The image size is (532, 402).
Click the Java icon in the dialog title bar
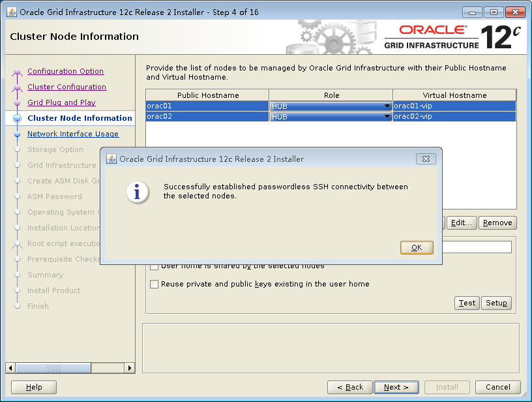[111, 159]
